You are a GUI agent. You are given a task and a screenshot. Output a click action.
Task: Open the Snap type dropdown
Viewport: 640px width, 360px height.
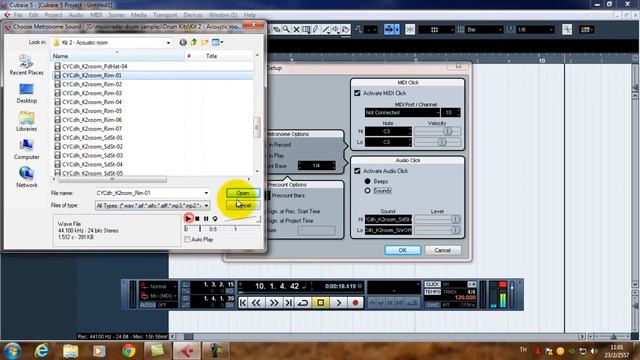[x=437, y=29]
